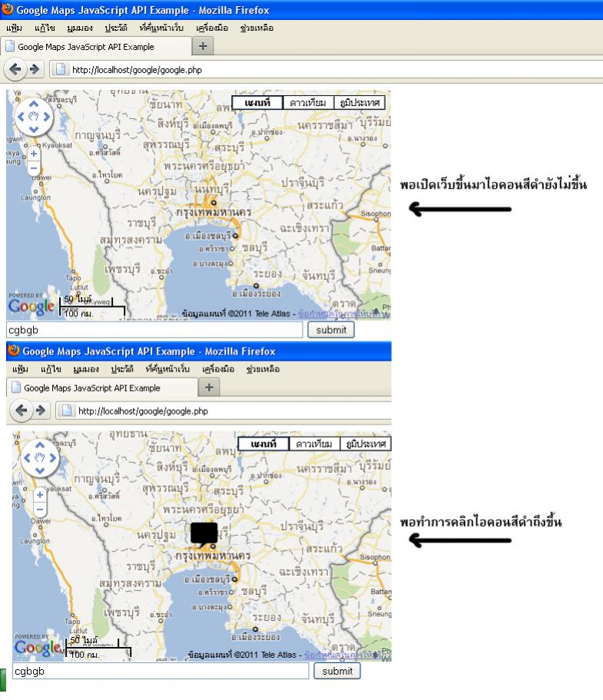Click the Google logo on top map
Screen dimensions: 603x700
pos(31,306)
